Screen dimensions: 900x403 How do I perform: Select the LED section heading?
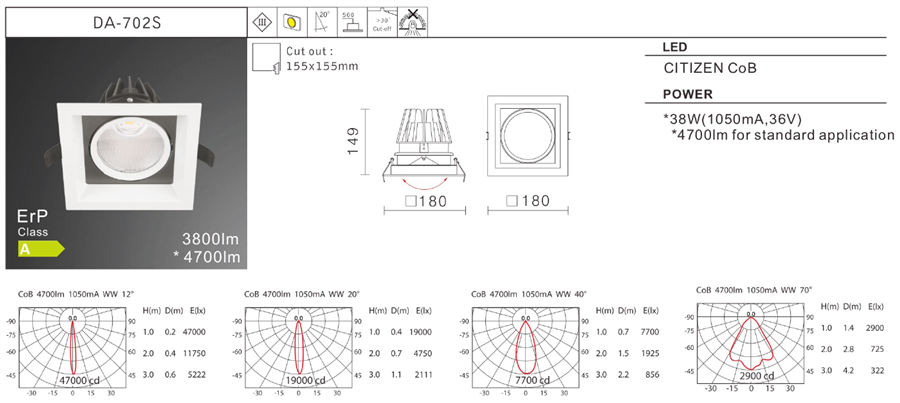click(x=676, y=47)
